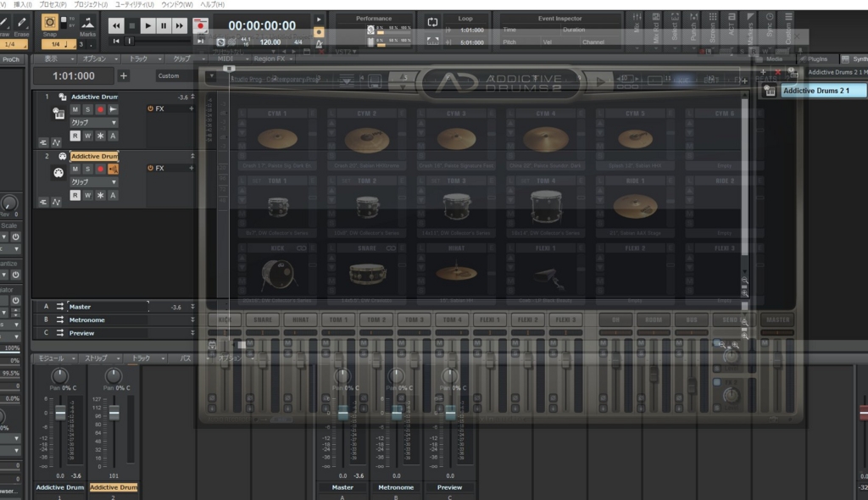Viewport: 868px width, 500px height.
Task: Start playback with the Play button
Action: point(147,25)
